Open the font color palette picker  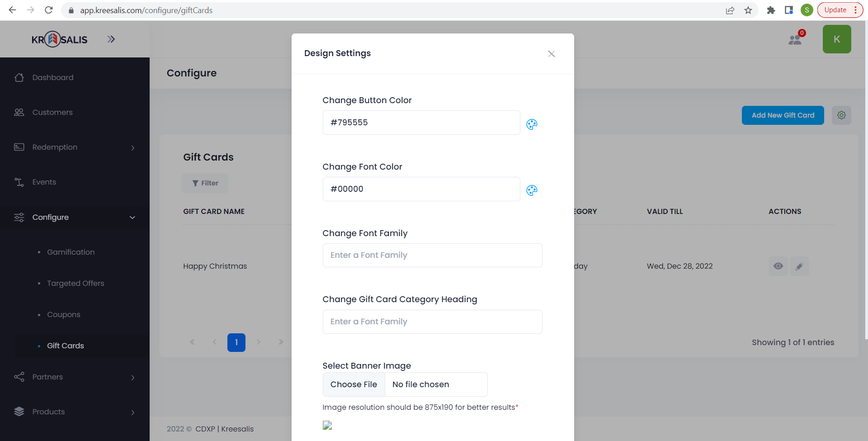[532, 190]
